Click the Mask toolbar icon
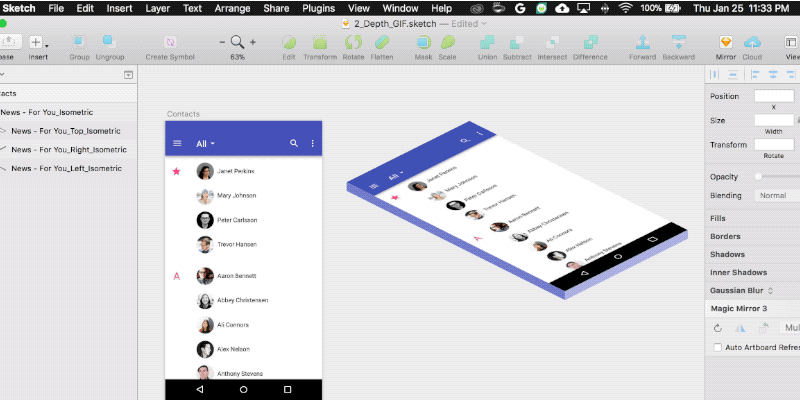The image size is (800, 400). [x=423, y=42]
